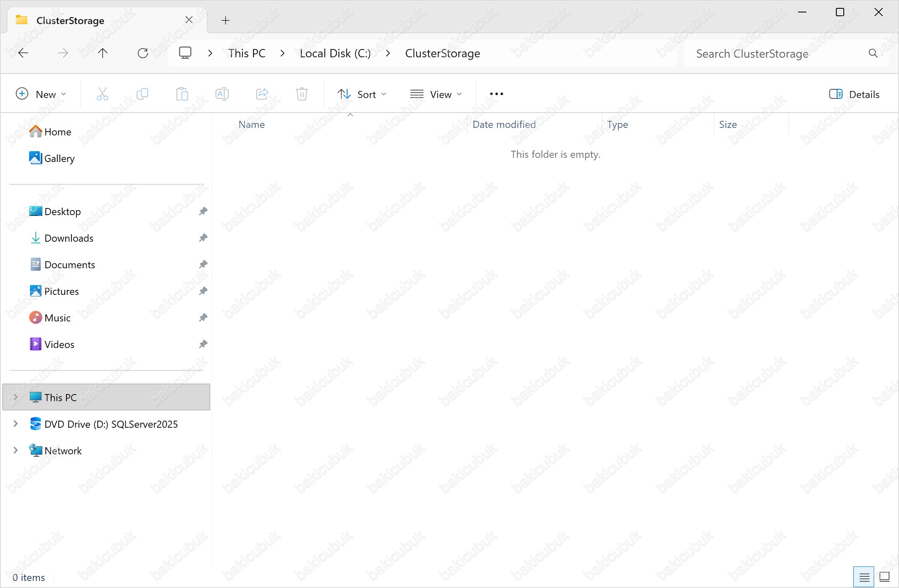Expand the Network tree node

pos(15,451)
